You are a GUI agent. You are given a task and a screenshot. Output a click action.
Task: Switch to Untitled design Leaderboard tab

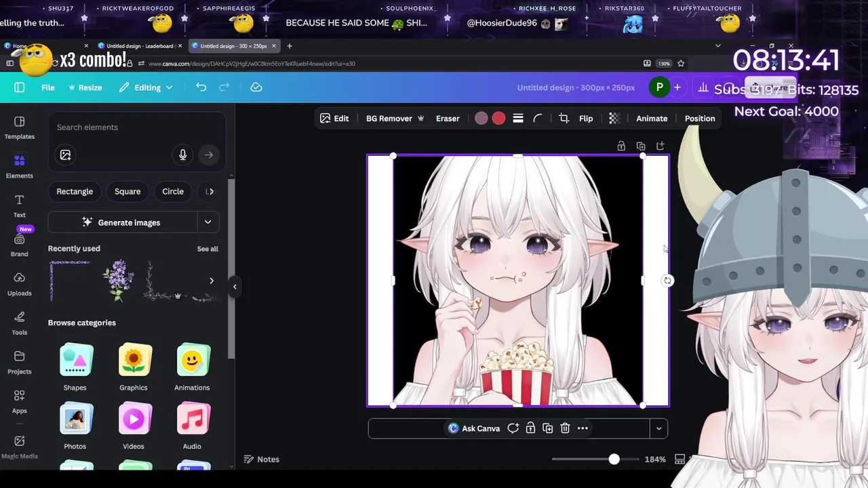click(140, 46)
